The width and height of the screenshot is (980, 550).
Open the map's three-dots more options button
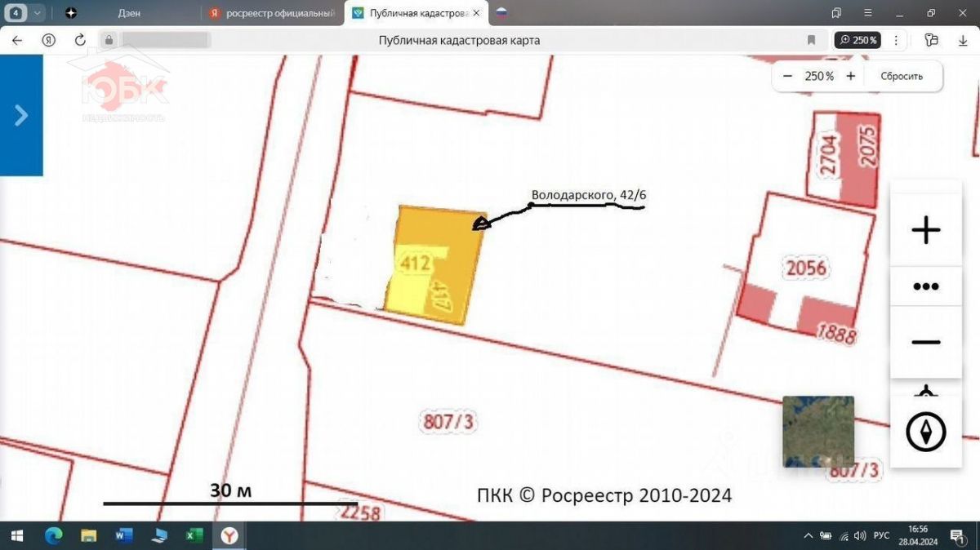coord(925,286)
